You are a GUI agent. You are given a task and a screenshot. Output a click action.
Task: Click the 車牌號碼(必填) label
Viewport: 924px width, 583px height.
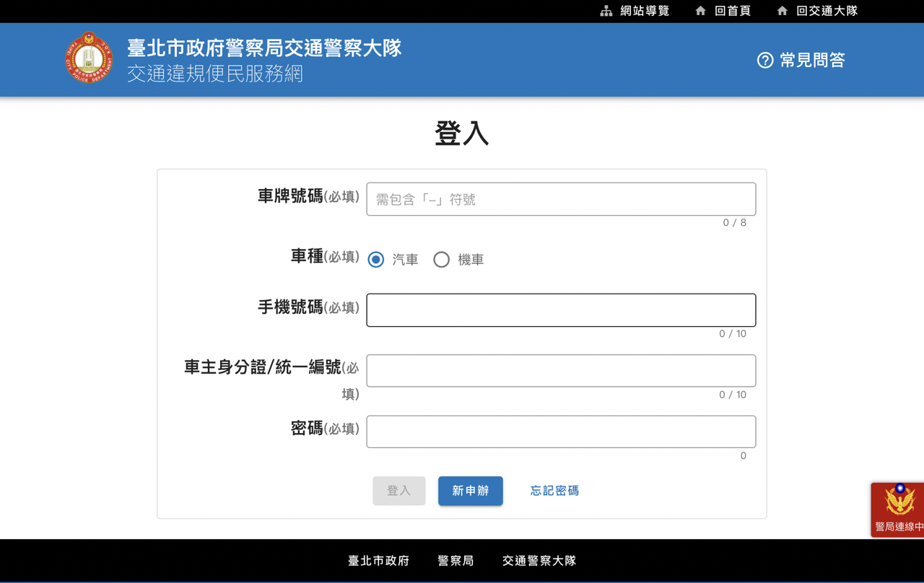(308, 196)
